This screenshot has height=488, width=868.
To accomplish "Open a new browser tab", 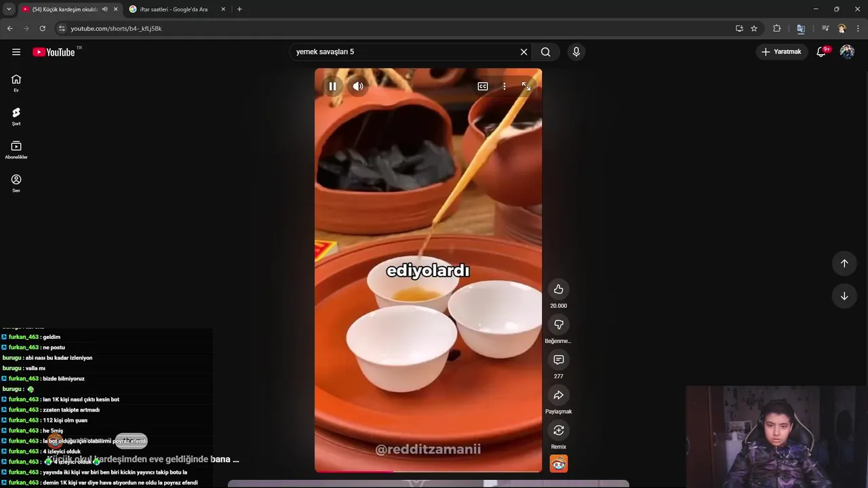I will [239, 9].
